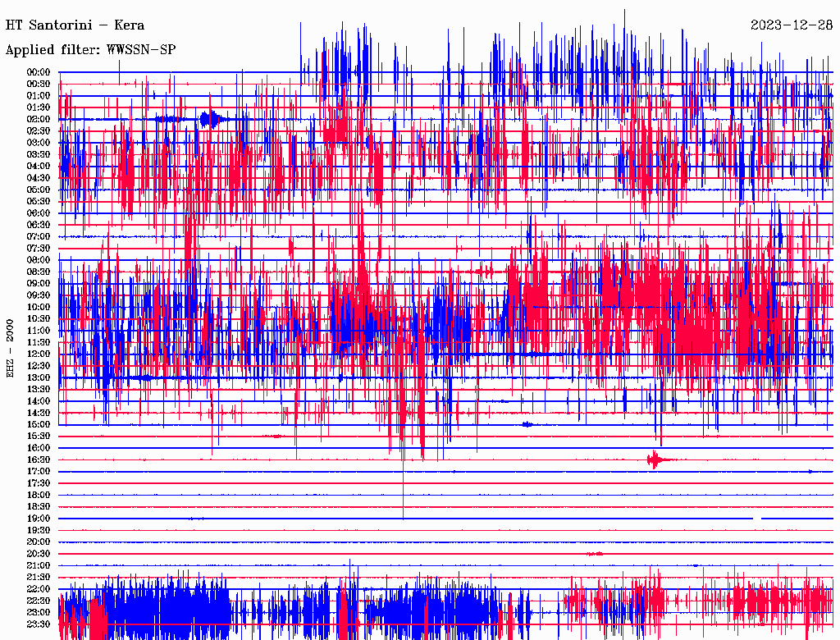The height and width of the screenshot is (640, 840).
Task: Click the 08:00 time label
Action: 39,260
